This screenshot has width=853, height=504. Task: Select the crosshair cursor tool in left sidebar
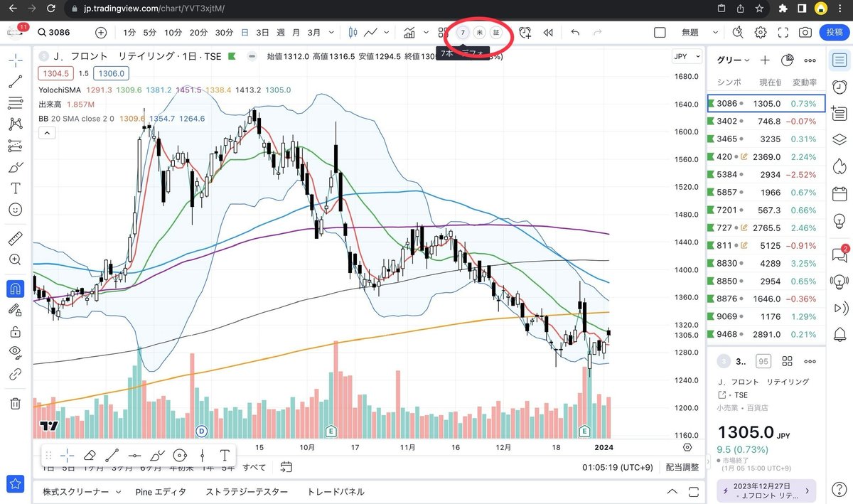(15, 60)
